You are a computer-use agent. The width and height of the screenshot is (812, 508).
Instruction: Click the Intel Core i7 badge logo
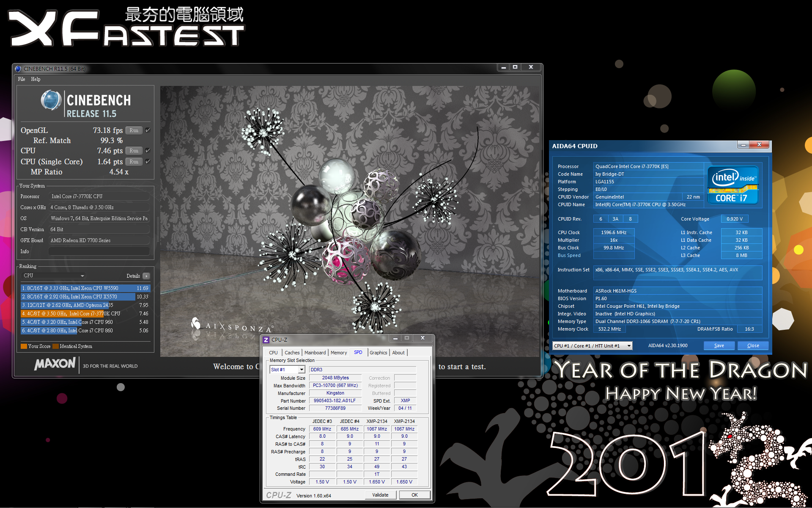733,185
